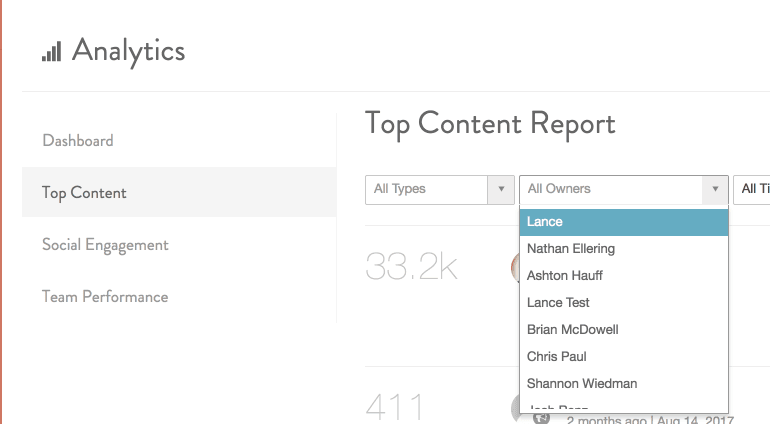Click the avatar beside the 33.2k stat

(x=514, y=266)
